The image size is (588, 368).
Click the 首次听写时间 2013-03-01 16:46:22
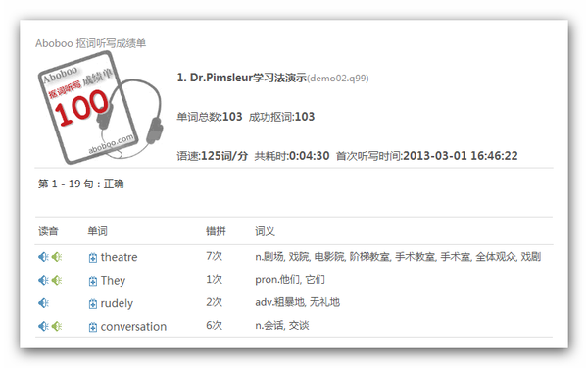(x=426, y=156)
